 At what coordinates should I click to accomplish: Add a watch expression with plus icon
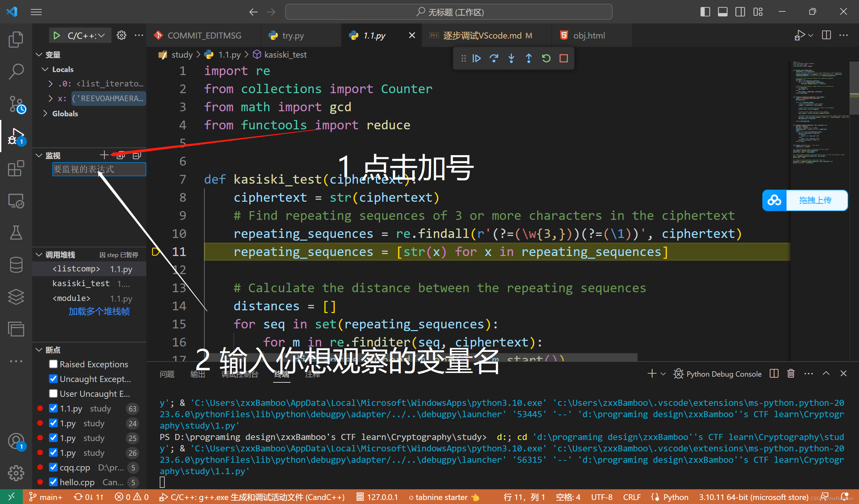(104, 155)
